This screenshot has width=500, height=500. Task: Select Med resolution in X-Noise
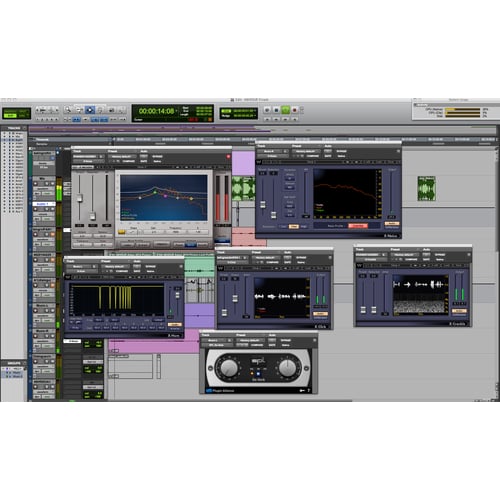(293, 226)
